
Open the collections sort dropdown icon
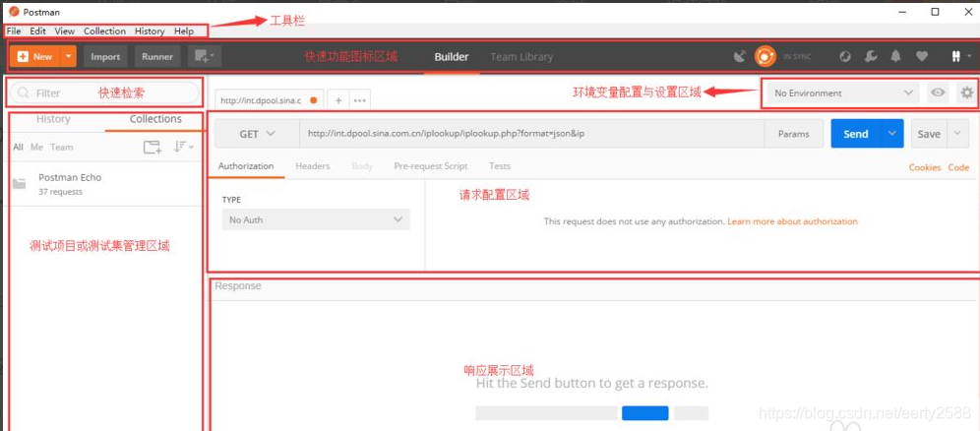[x=184, y=147]
